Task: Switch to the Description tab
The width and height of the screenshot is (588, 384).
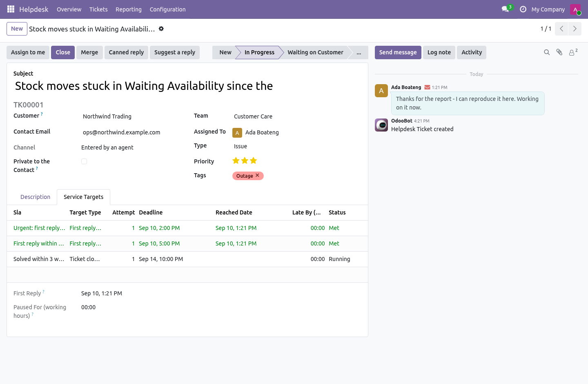Action: click(36, 197)
